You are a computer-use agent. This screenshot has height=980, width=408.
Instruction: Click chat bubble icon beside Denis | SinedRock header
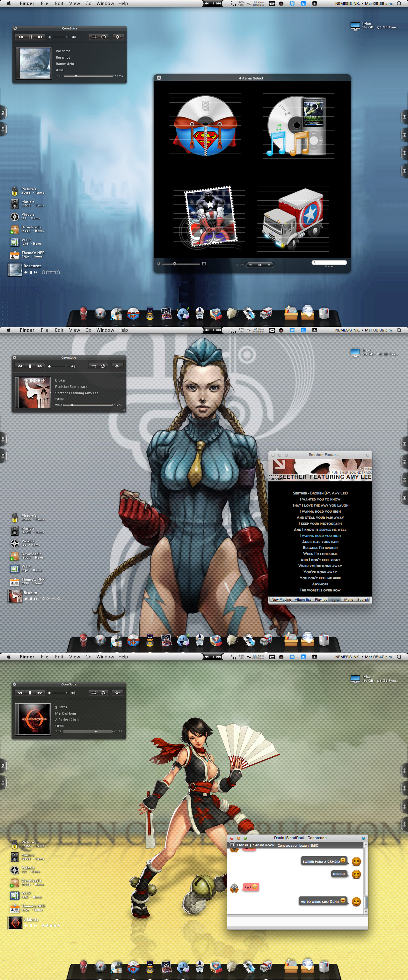pos(231,845)
